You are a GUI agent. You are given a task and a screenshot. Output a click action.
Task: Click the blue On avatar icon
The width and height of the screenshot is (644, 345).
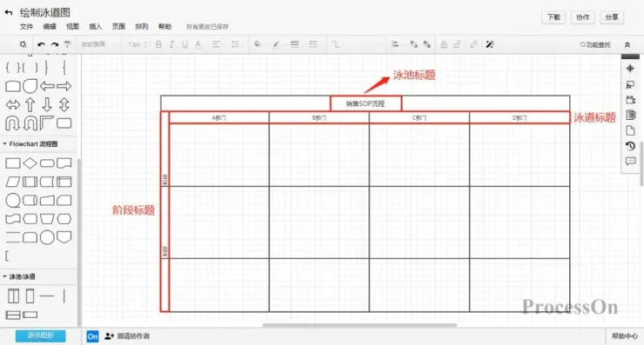pos(92,336)
